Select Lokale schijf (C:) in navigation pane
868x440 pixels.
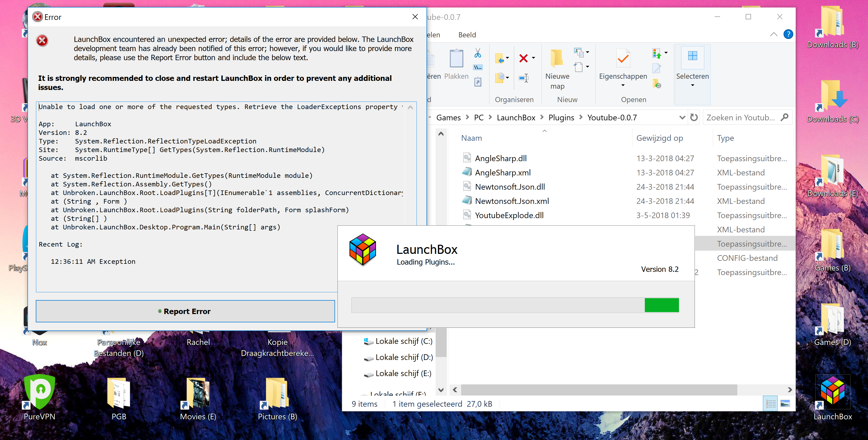pyautogui.click(x=398, y=341)
